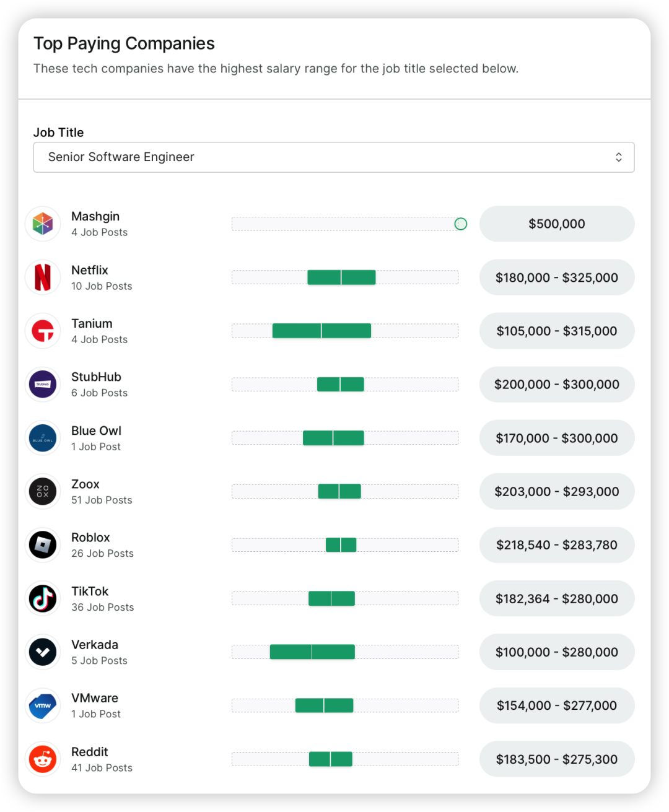The image size is (669, 812).
Task: Click the StubHub logo icon
Action: (x=43, y=384)
